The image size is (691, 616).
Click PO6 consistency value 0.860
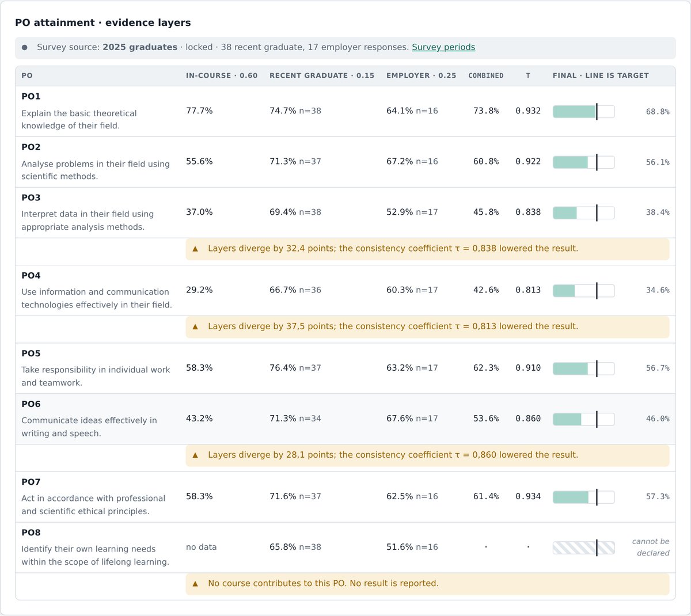(528, 419)
